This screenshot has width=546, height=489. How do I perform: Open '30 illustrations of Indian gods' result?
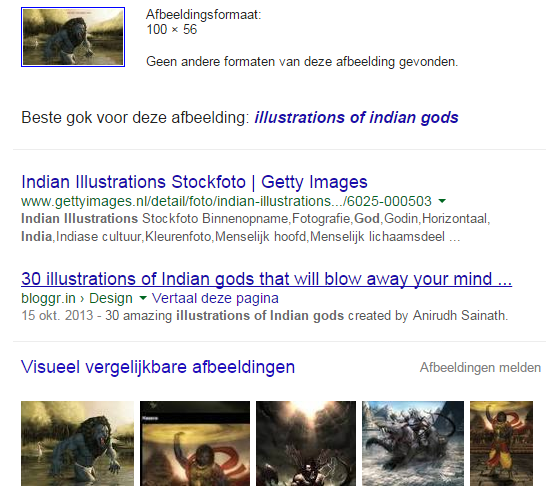pyautogui.click(x=266, y=279)
